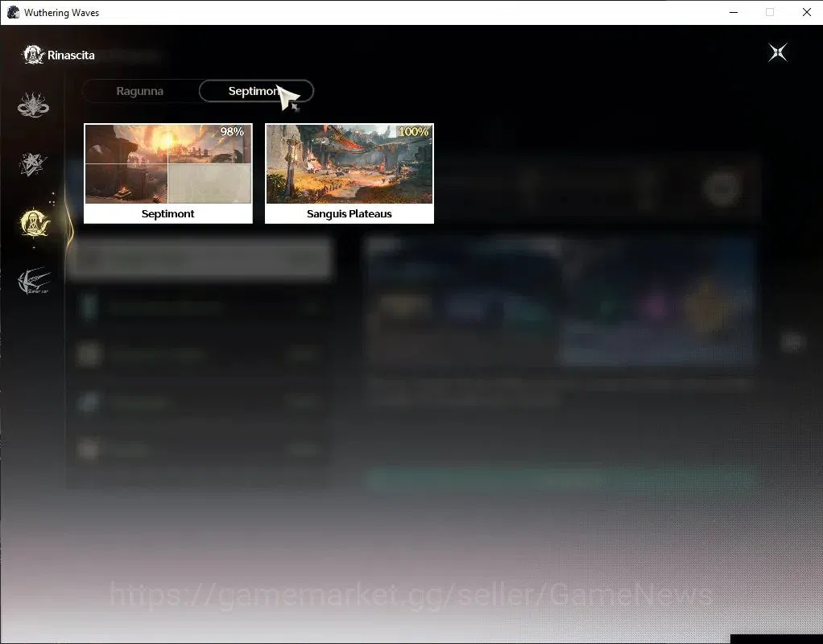Image resolution: width=823 pixels, height=644 pixels.
Task: Click the Rinascita region title text
Action: click(x=71, y=55)
